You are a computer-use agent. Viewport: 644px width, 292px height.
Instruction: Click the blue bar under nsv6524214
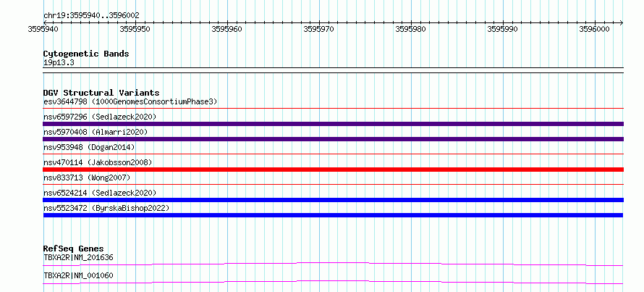333,200
